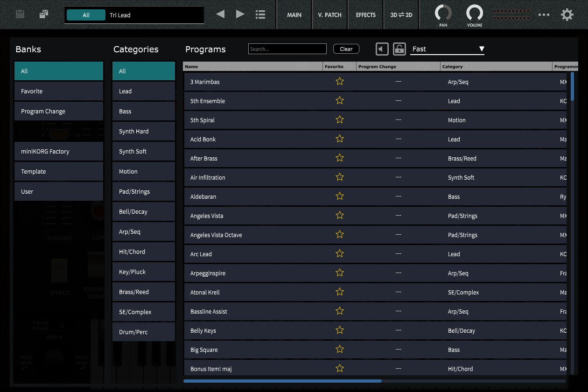Image resolution: width=588 pixels, height=392 pixels.
Task: Toggle the favorite star for Acid Bonk
Action: tap(339, 139)
